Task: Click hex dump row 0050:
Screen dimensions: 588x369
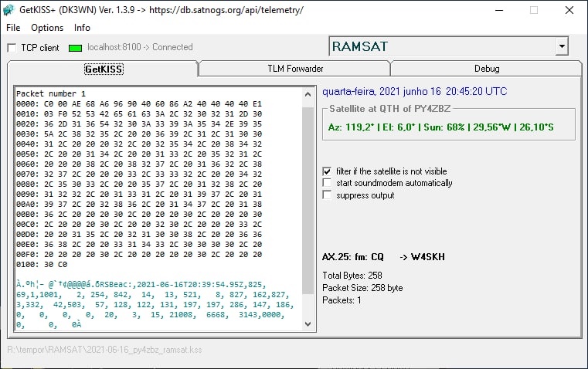Action: (x=139, y=154)
